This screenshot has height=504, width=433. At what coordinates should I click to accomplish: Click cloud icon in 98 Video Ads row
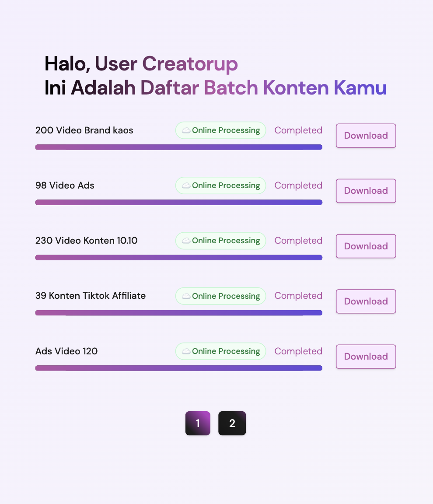click(186, 185)
